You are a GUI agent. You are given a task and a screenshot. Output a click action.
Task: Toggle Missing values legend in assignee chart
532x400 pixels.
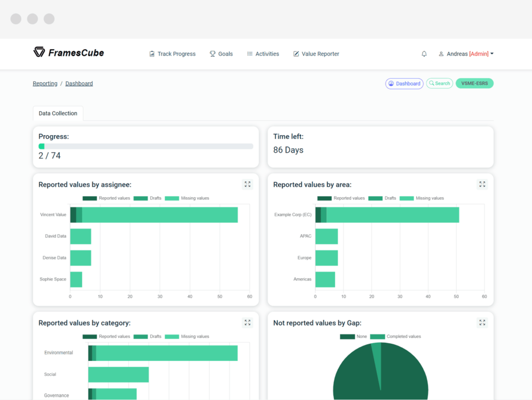tap(187, 198)
